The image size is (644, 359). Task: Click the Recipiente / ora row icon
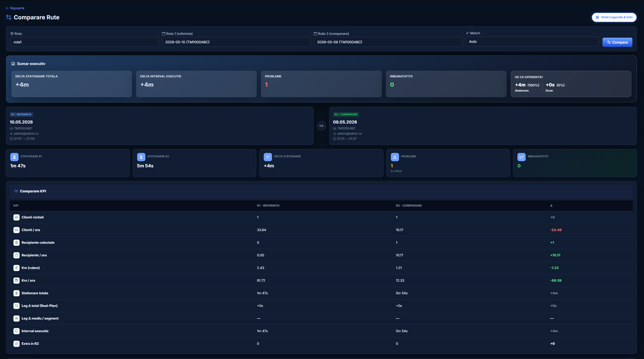coord(16,255)
